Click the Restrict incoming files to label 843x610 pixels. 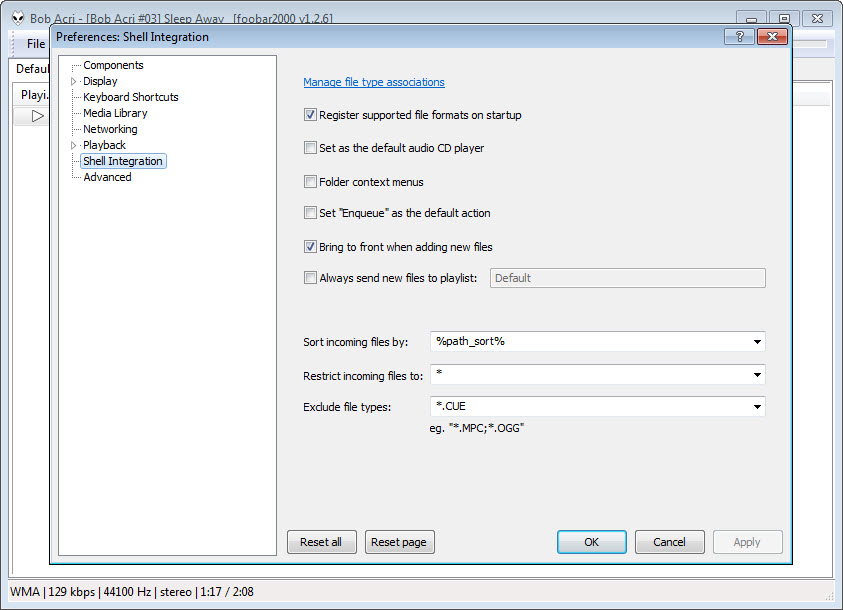(363, 376)
